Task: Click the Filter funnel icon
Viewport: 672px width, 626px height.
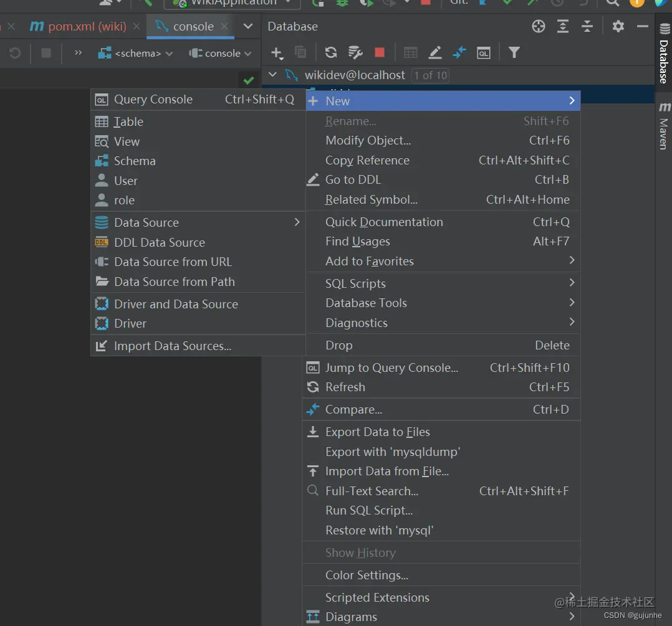Action: point(514,52)
